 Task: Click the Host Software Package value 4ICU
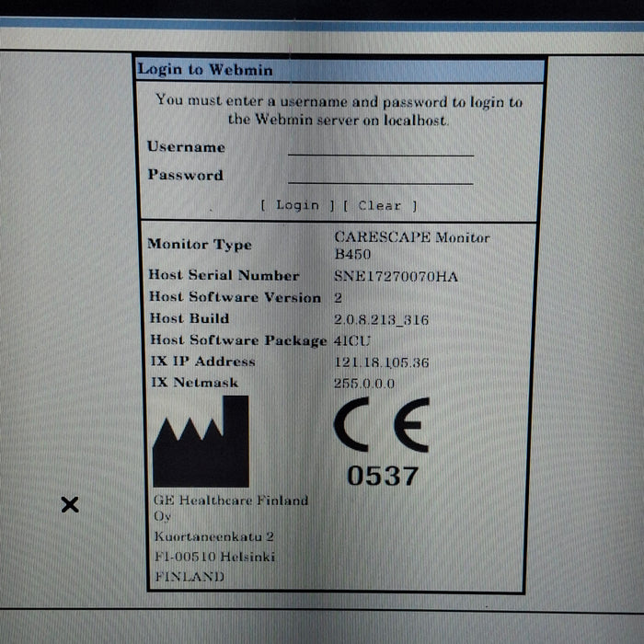352,341
